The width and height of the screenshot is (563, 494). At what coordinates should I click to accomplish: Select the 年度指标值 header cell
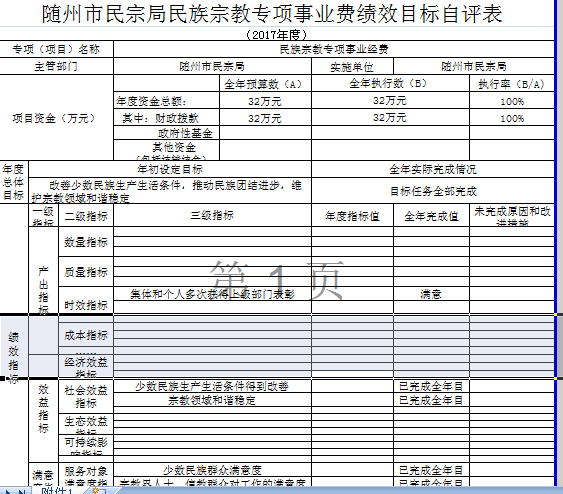352,215
